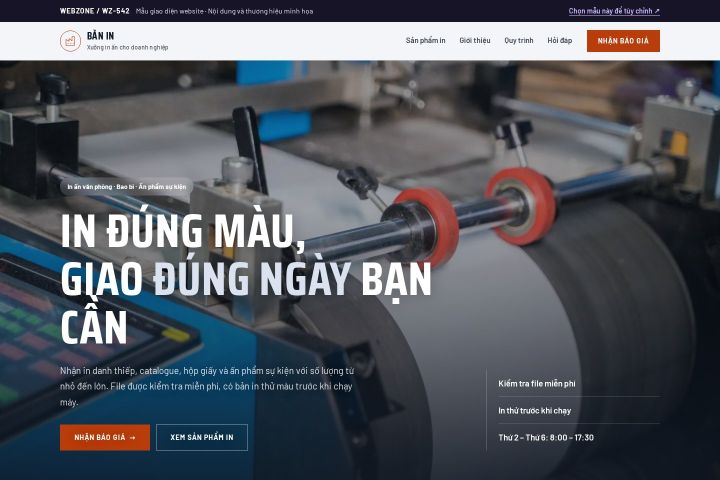Viewport: 720px width, 480px height.
Task: Click the header NHẬN BÁO GIÁ button
Action: tap(623, 41)
